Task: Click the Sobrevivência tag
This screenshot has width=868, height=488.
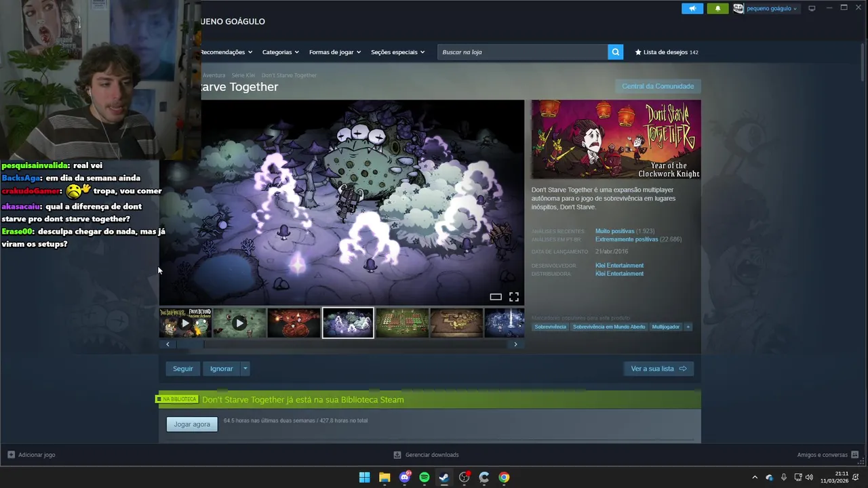Action: click(x=550, y=327)
